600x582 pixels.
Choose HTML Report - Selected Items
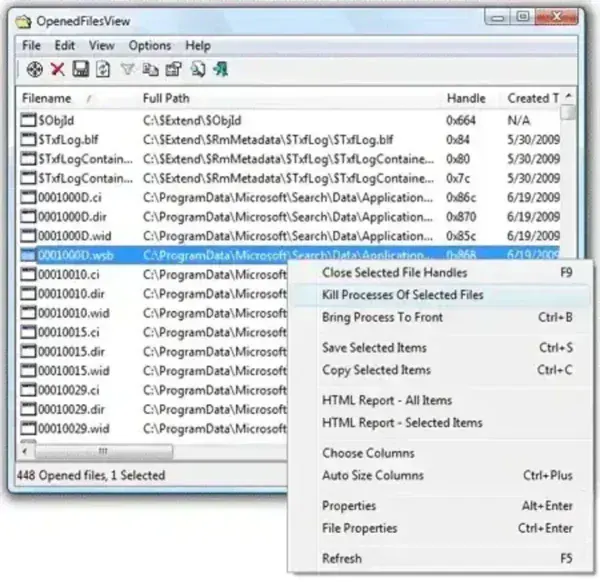[x=440, y=423]
